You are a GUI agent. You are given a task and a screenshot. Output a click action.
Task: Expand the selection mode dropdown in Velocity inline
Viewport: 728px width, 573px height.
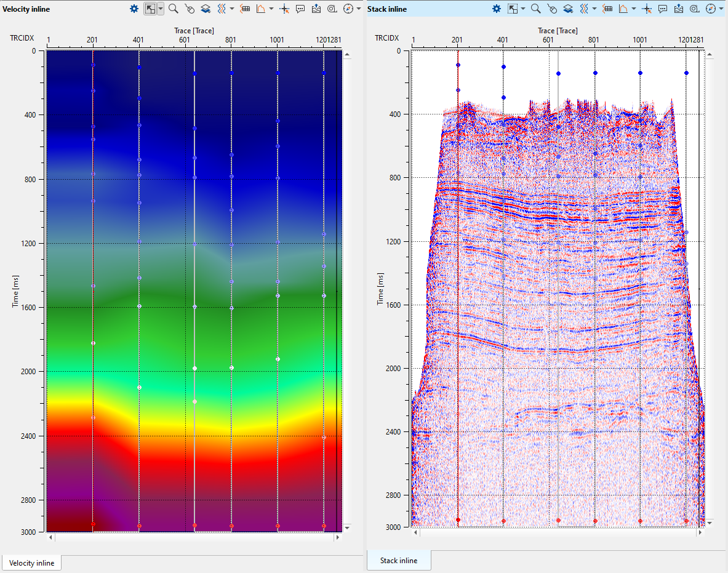[161, 9]
